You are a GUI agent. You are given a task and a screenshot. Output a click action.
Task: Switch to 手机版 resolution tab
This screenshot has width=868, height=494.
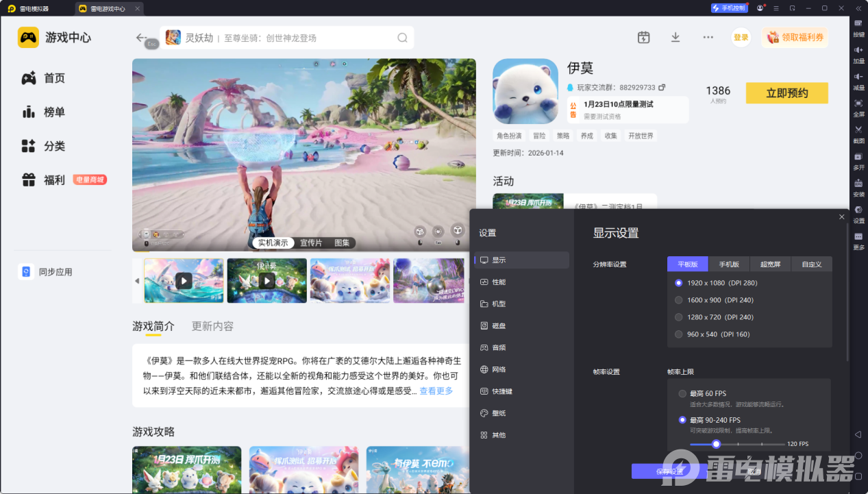point(729,264)
